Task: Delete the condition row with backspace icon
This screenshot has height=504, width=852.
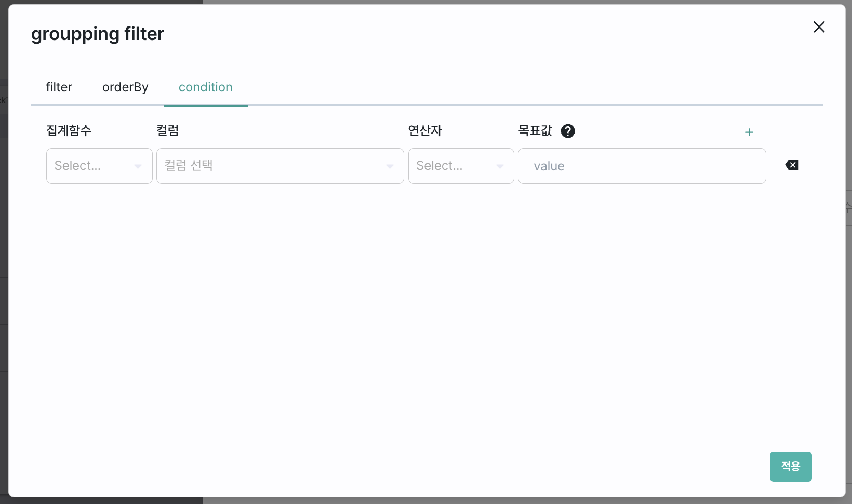Action: [792, 165]
